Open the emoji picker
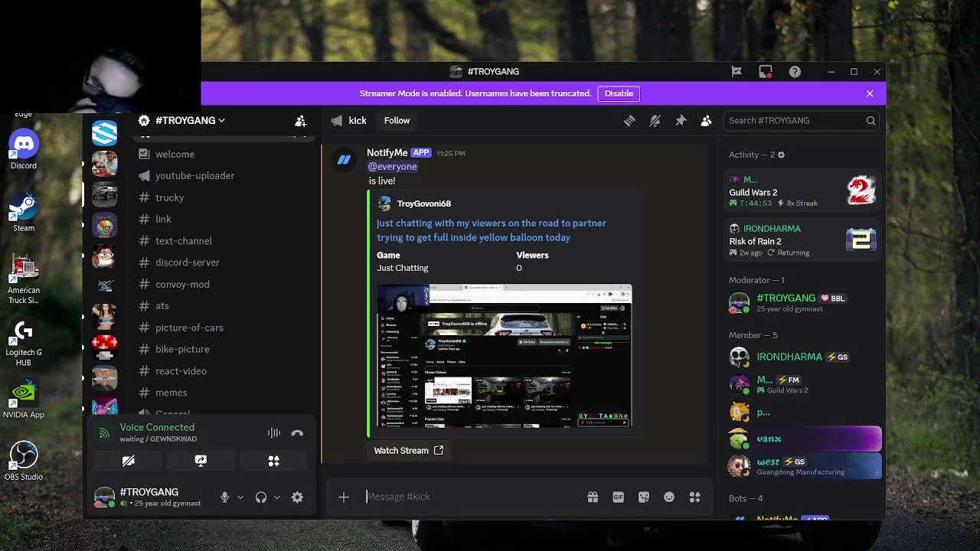The image size is (980, 551). [x=669, y=497]
